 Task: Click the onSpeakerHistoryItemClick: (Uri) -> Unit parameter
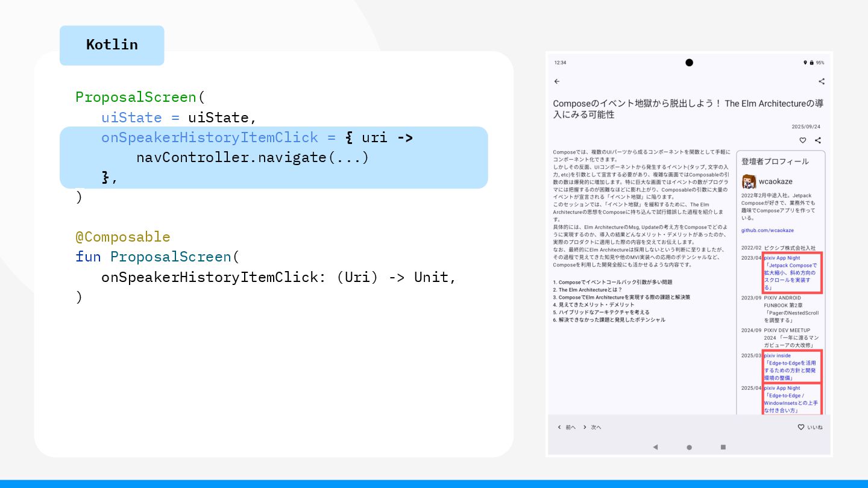click(x=279, y=277)
